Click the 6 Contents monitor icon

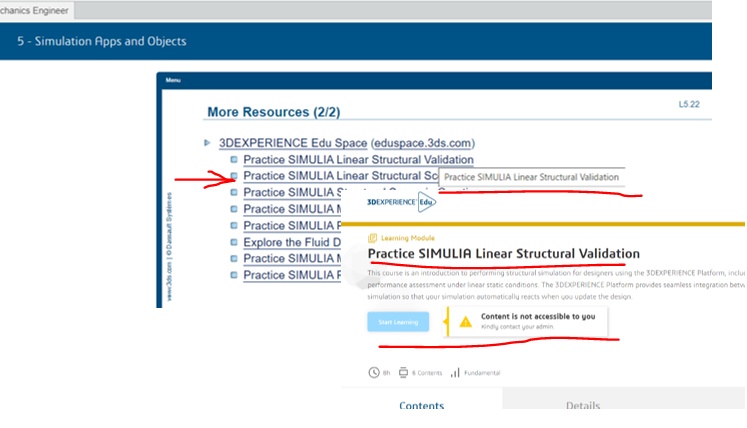pyautogui.click(x=403, y=373)
